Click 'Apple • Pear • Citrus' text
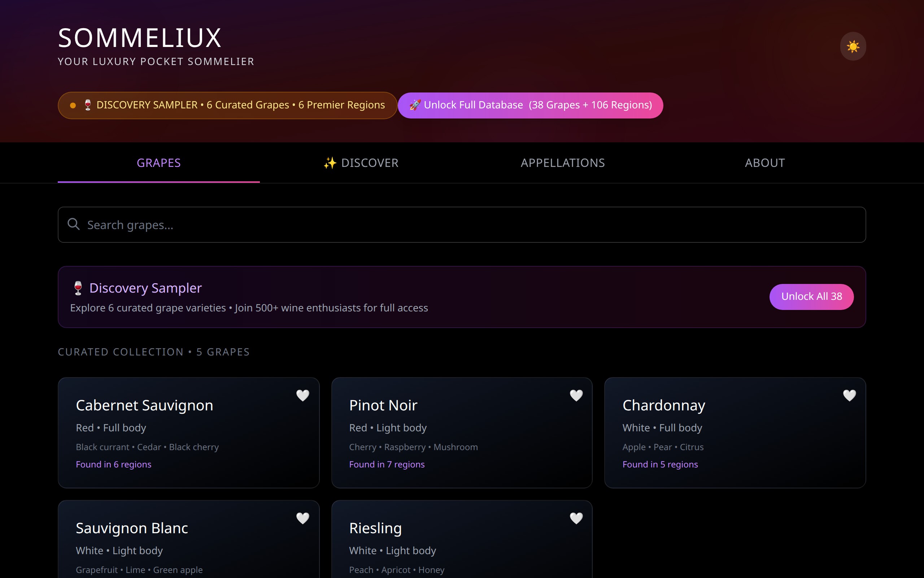The height and width of the screenshot is (578, 924). 663,447
